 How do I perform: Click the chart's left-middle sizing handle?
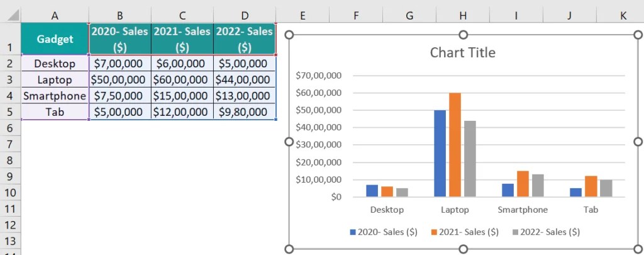tap(289, 142)
